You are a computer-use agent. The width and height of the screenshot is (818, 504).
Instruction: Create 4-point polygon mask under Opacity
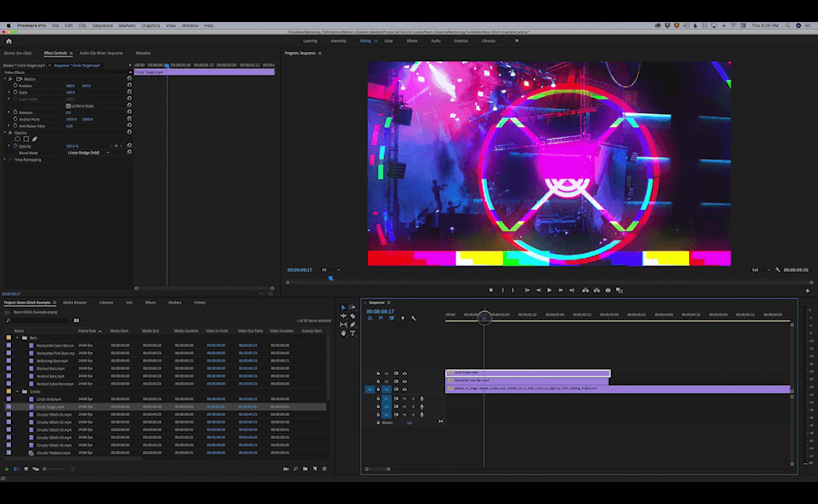pos(26,139)
